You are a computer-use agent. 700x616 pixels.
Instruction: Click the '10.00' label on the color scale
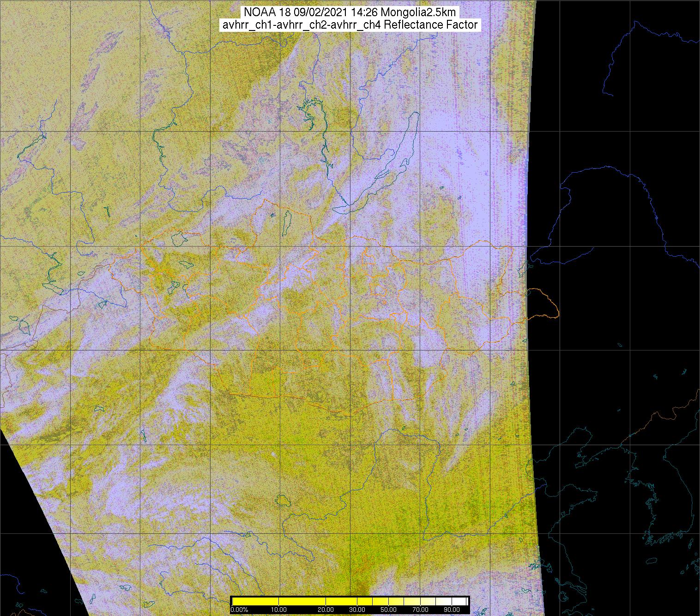(279, 610)
